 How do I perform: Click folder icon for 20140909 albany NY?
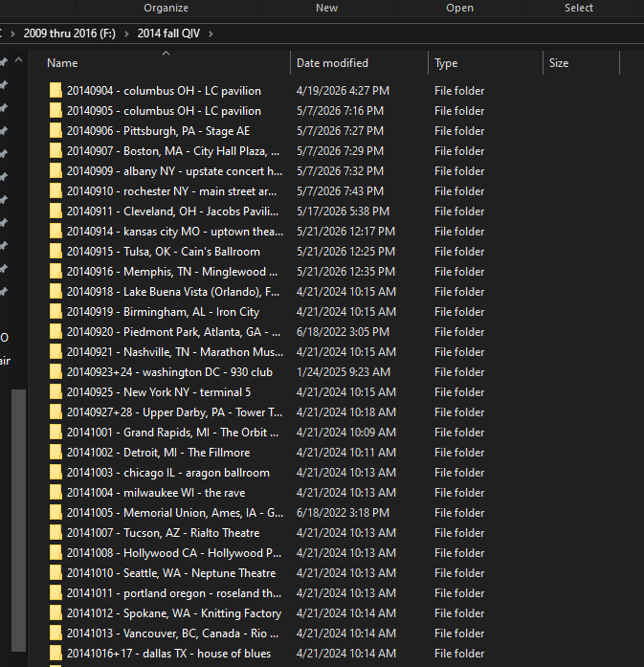(x=56, y=171)
